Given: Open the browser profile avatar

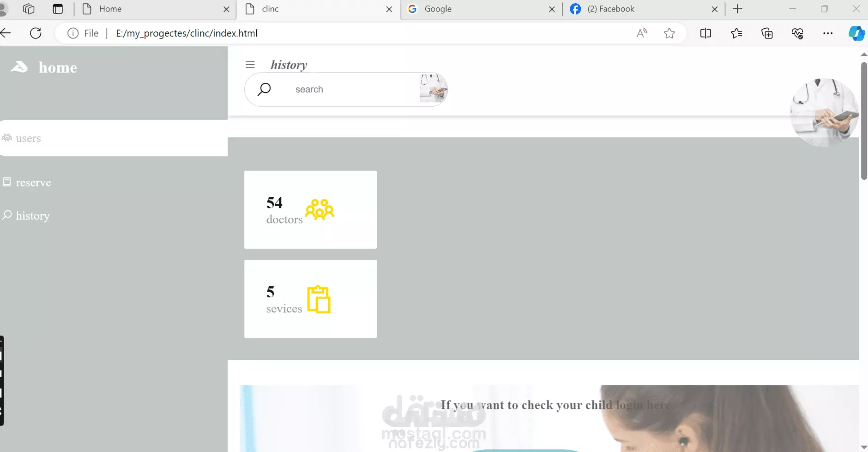Looking at the screenshot, I should [3, 9].
